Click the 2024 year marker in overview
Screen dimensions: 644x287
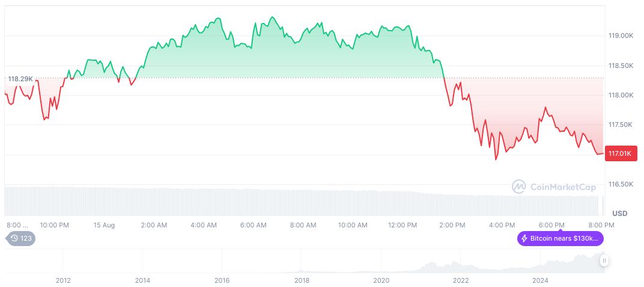coord(541,280)
